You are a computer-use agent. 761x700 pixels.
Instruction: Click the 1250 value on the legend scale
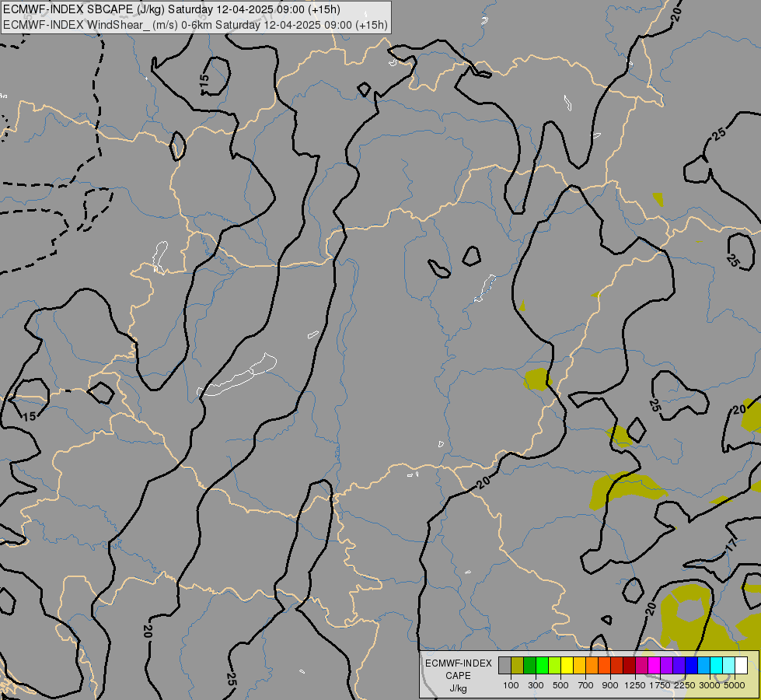point(635,685)
